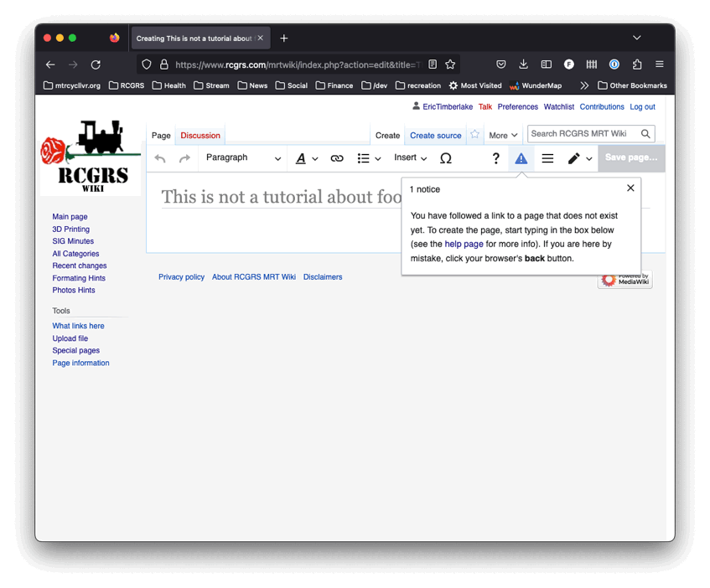This screenshot has height=588, width=710.
Task: Open the More page actions dropdown
Action: [503, 136]
